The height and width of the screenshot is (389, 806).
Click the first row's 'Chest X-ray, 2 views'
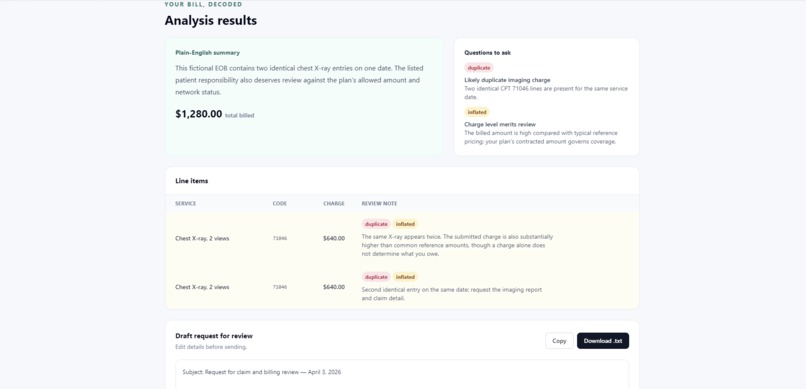tap(202, 238)
